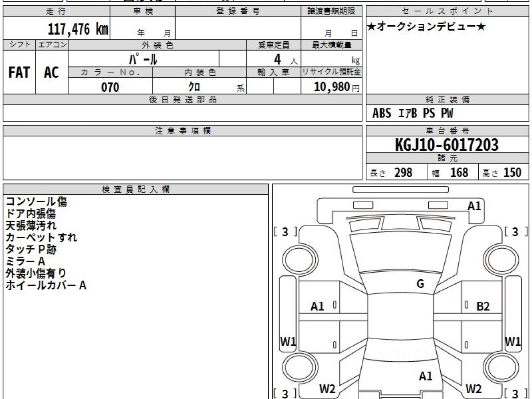
Task: Click the 注意事項欄 header bar
Action: pyautogui.click(x=183, y=131)
